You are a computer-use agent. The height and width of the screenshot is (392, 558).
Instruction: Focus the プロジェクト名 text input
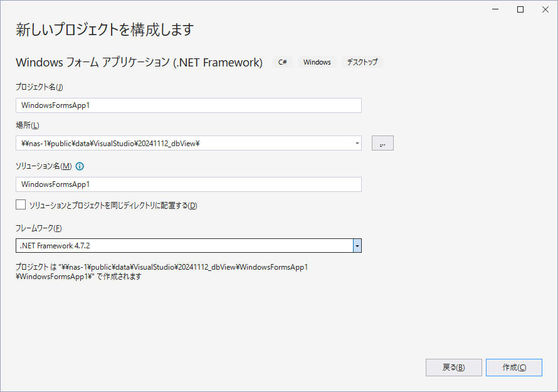pos(188,105)
